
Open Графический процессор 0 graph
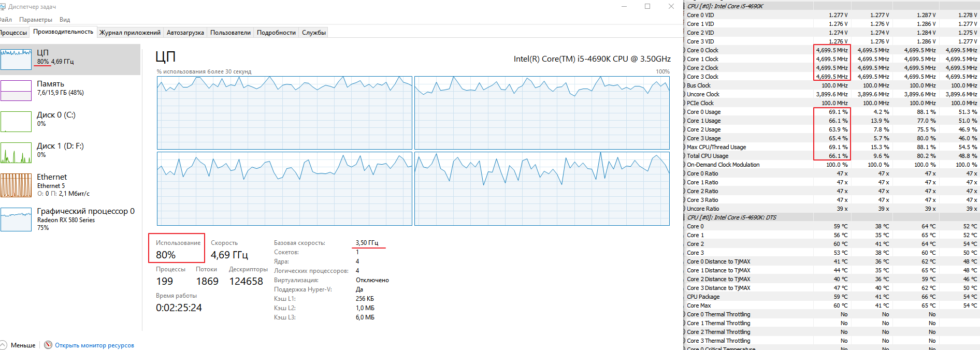coord(16,220)
